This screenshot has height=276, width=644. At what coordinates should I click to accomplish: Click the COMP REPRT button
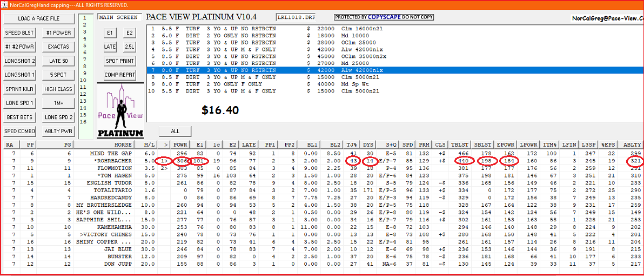pos(119,75)
